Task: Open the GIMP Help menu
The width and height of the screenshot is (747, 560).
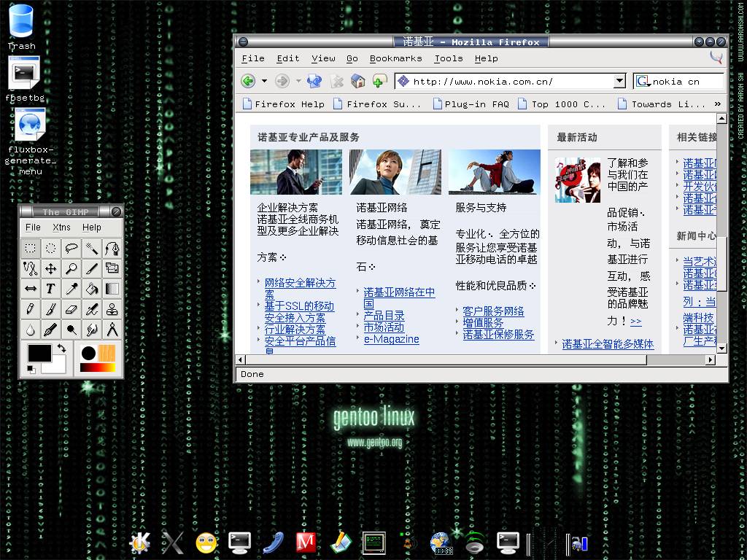Action: [91, 227]
